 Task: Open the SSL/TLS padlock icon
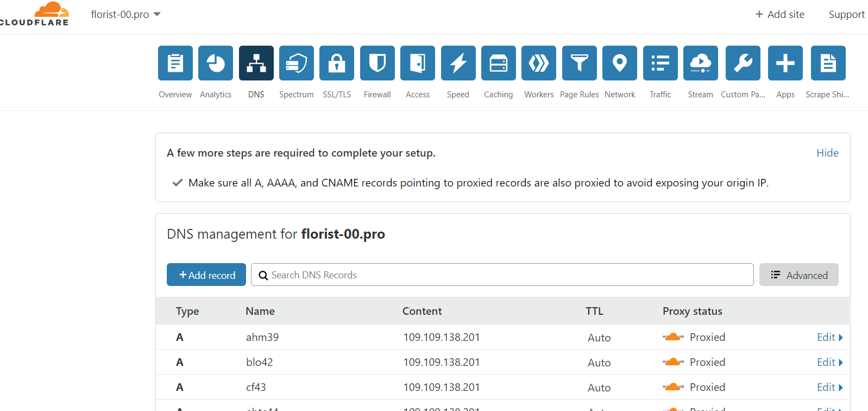click(x=337, y=63)
